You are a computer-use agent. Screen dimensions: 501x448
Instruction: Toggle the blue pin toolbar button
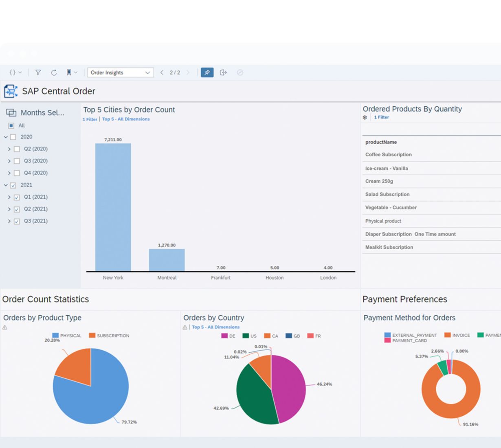(x=207, y=72)
